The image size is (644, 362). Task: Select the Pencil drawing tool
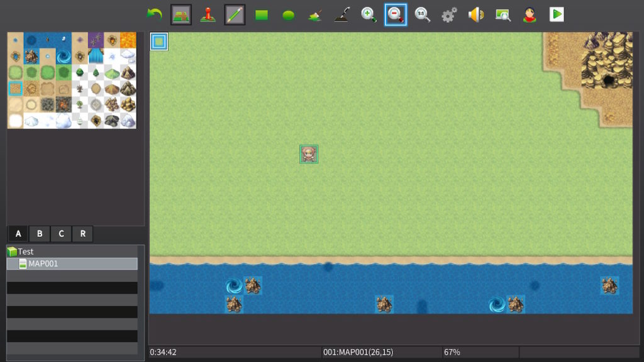[235, 14]
